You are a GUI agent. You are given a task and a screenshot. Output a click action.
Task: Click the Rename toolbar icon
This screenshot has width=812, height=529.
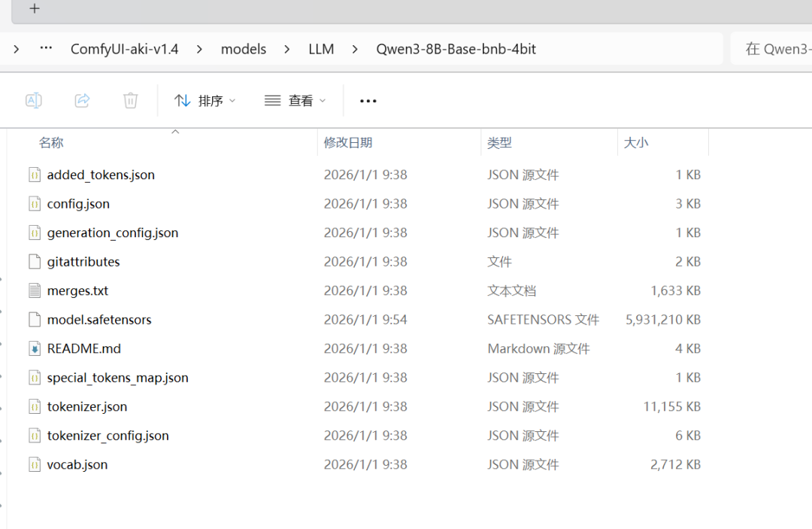click(x=34, y=101)
